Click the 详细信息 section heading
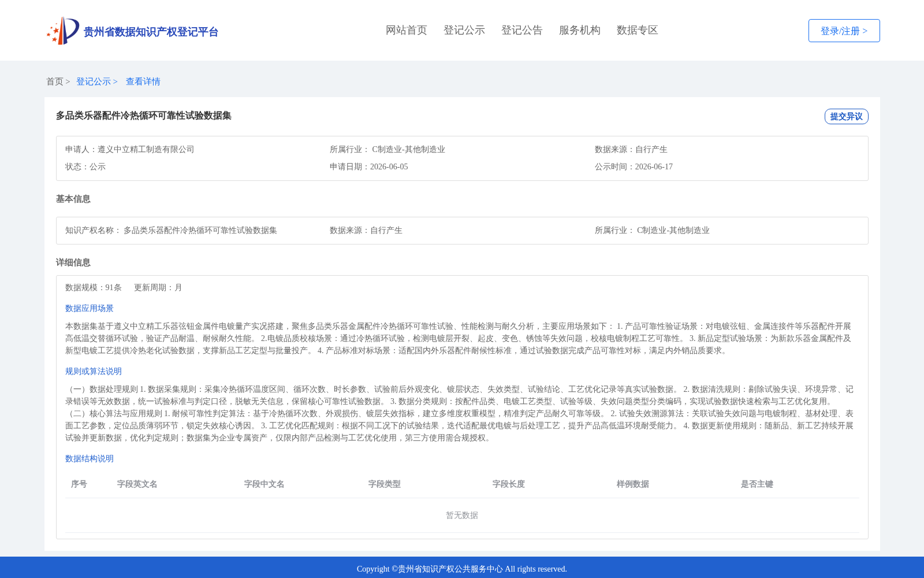 [x=73, y=262]
